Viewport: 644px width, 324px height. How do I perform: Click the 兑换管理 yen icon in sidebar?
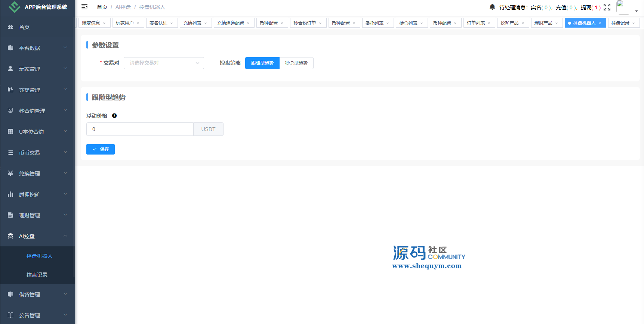10,174
